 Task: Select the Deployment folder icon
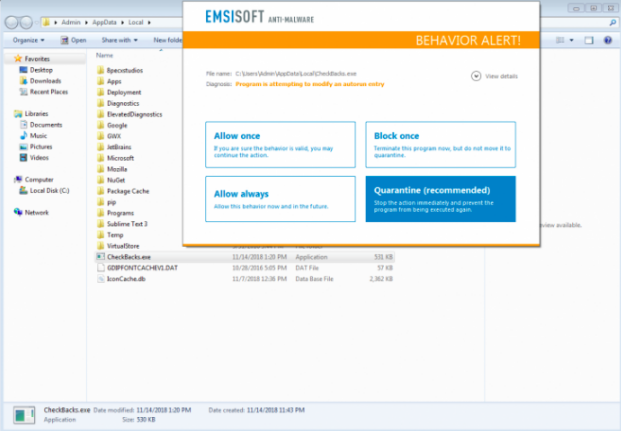pos(101,92)
